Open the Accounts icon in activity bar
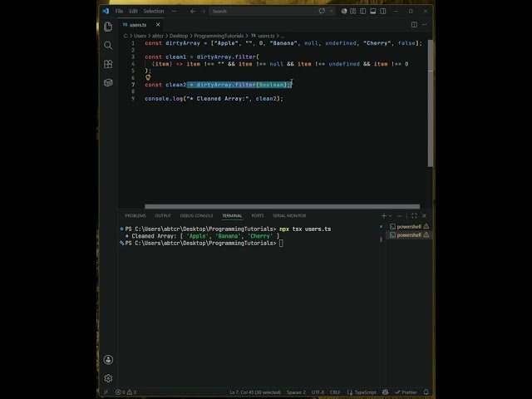Screen dimensions: 532x399 (x=108, y=360)
